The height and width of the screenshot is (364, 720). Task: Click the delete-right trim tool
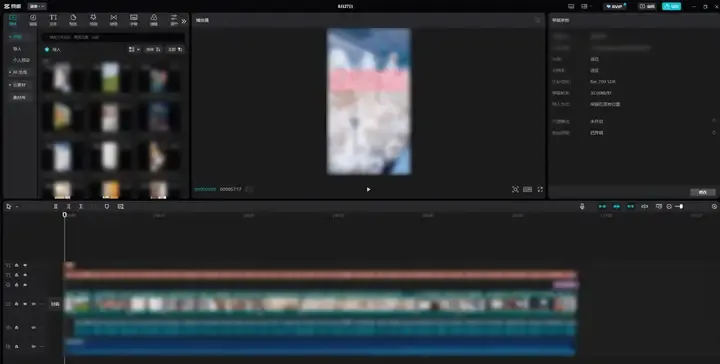pos(81,207)
